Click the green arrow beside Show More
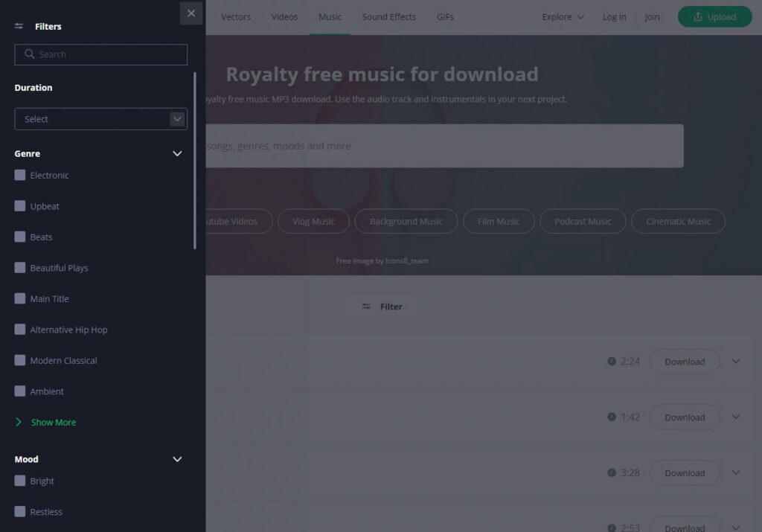The height and width of the screenshot is (532, 762). tap(19, 423)
